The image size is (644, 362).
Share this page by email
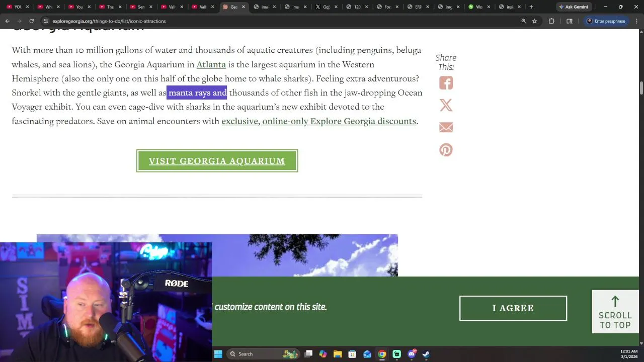[446, 127]
